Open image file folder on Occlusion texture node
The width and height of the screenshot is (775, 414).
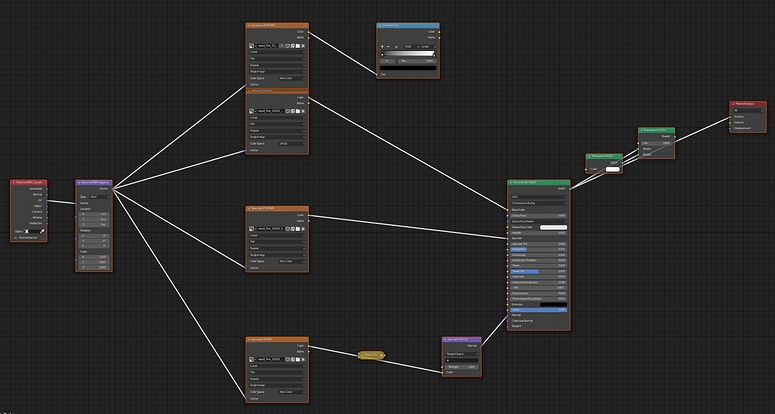(298, 46)
